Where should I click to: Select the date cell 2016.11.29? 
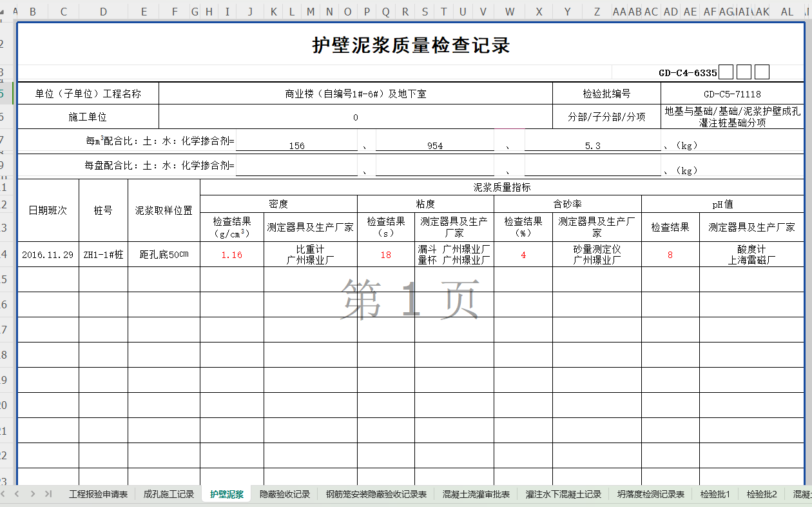48,255
